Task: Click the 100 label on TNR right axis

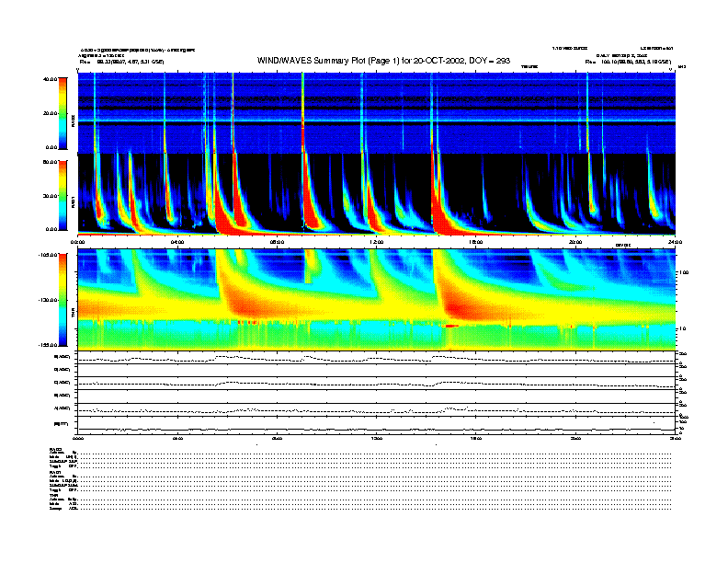Action: pyautogui.click(x=684, y=272)
